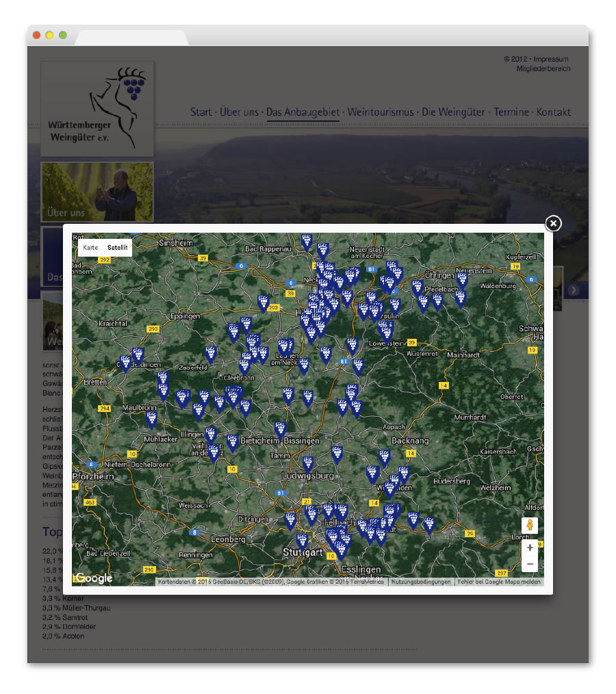The height and width of the screenshot is (694, 616).
Task: Zoom in on the map
Action: point(530,548)
